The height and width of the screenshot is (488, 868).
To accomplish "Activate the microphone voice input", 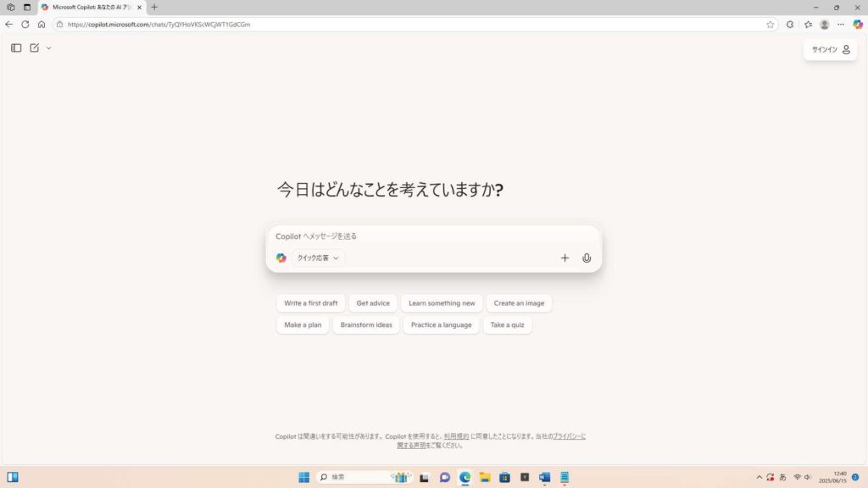I will (x=587, y=258).
